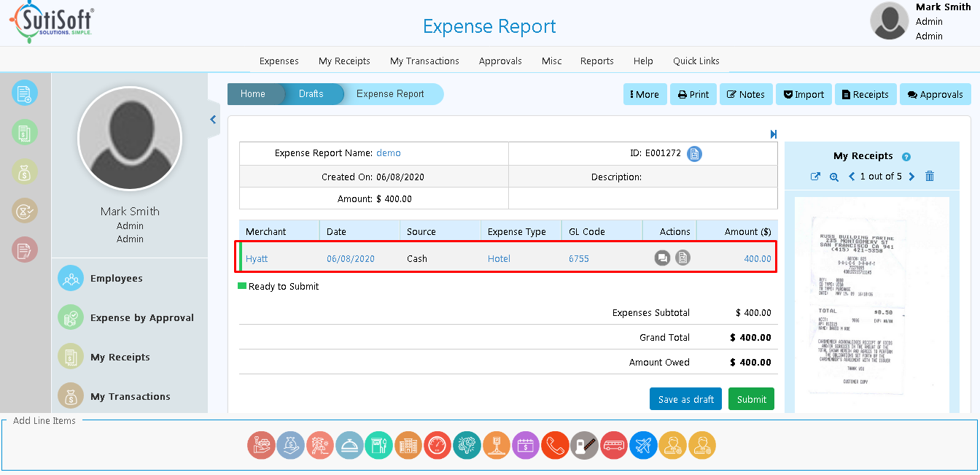Click the Receipts toolbar button
The image size is (980, 475).
(x=866, y=94)
